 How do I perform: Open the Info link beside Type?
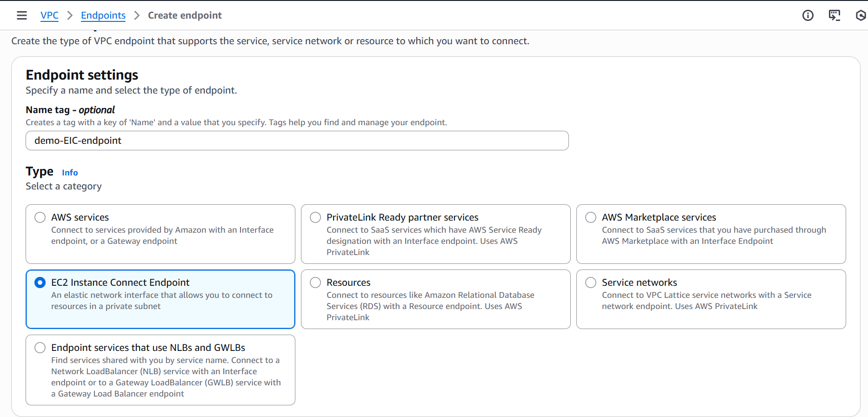[70, 173]
